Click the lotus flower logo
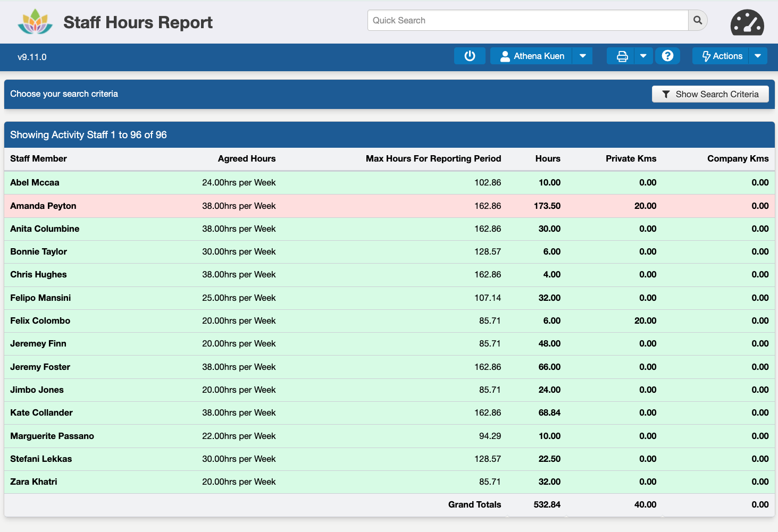Image resolution: width=778 pixels, height=532 pixels. [35, 22]
